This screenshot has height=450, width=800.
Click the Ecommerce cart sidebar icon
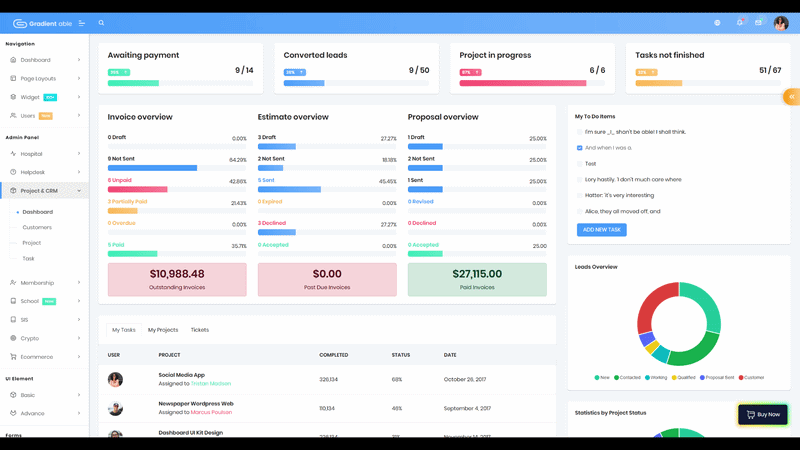tap(13, 357)
